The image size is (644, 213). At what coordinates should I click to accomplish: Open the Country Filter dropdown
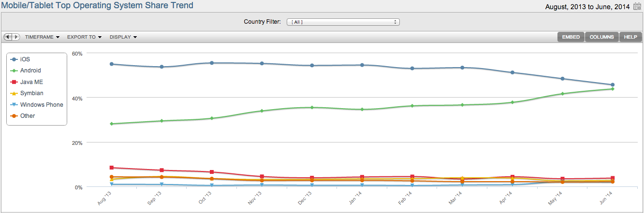pyautogui.click(x=343, y=22)
